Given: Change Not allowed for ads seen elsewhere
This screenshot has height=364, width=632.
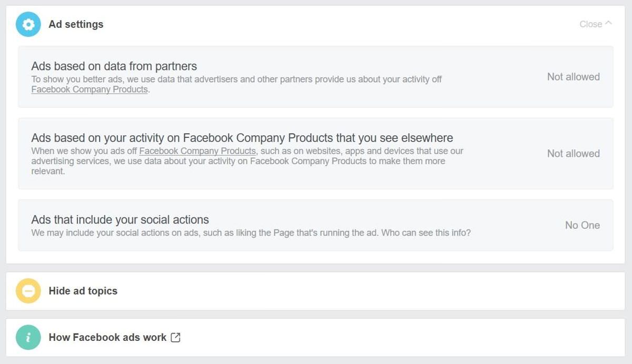Looking at the screenshot, I should click(574, 154).
